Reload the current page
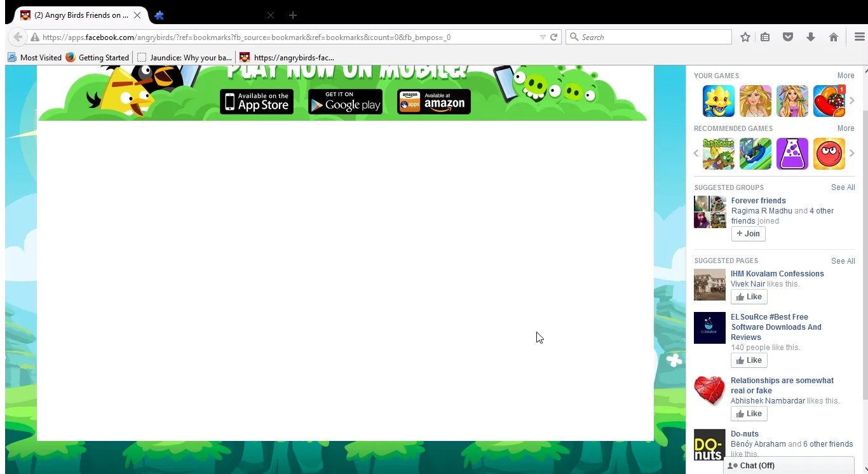The width and height of the screenshot is (868, 474). (x=553, y=37)
